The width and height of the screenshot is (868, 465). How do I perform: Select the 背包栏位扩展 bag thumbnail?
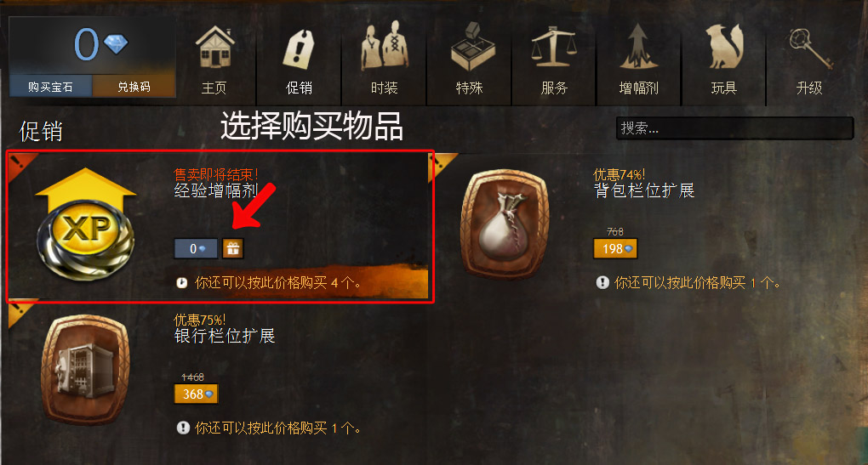tap(505, 224)
